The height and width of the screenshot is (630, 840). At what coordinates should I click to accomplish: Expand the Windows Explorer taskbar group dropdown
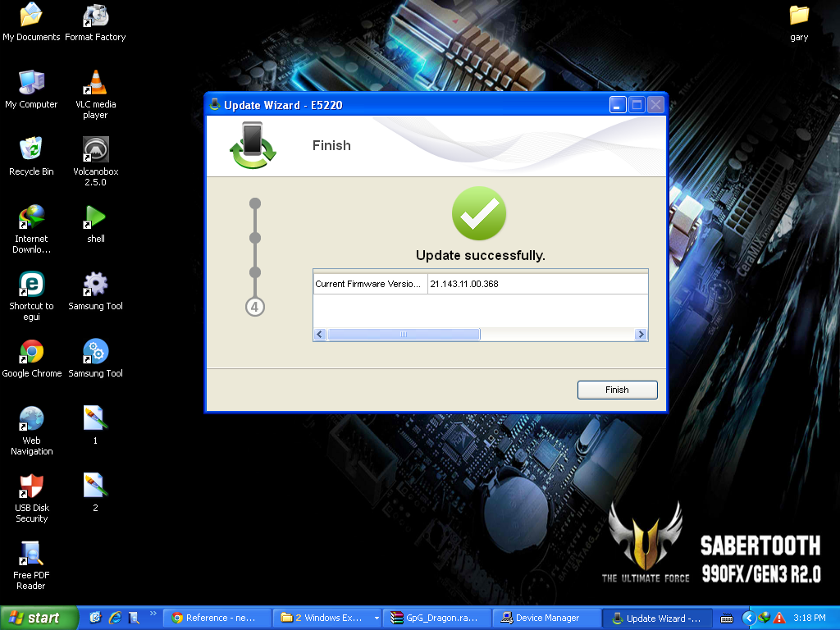point(377,618)
